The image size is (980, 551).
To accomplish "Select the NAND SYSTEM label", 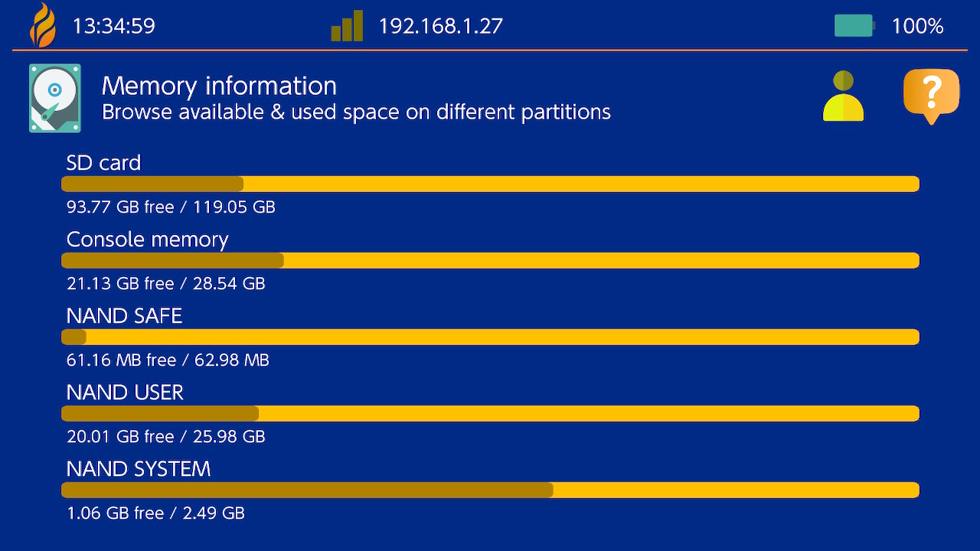I will click(138, 469).
